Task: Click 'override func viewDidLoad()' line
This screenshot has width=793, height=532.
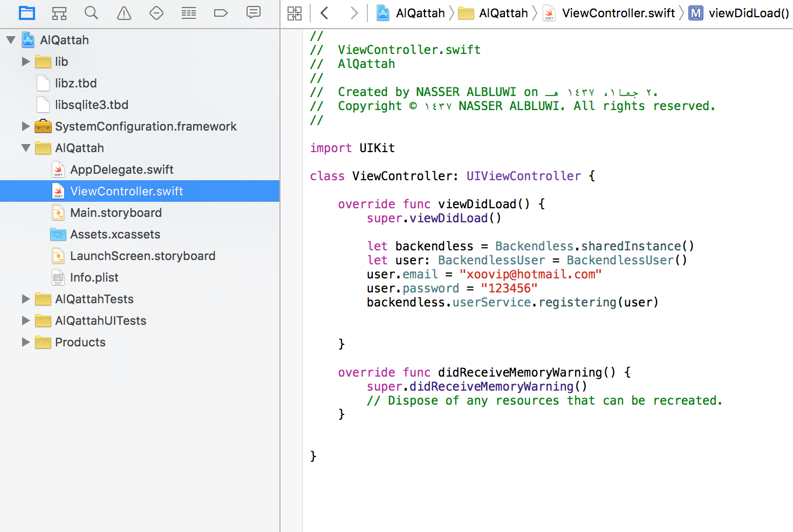Action: (441, 204)
